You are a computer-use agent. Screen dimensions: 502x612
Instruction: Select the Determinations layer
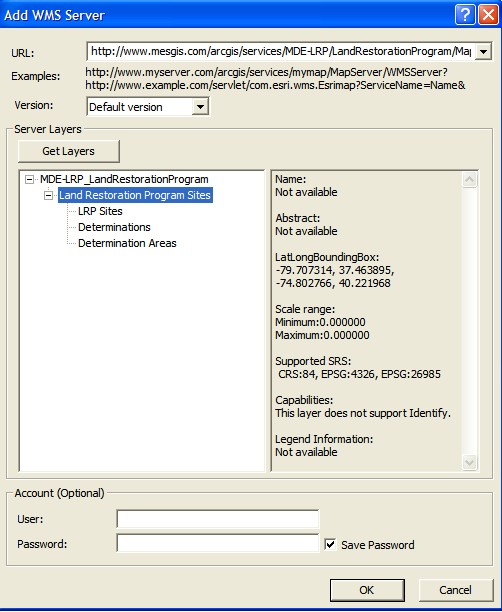[114, 227]
